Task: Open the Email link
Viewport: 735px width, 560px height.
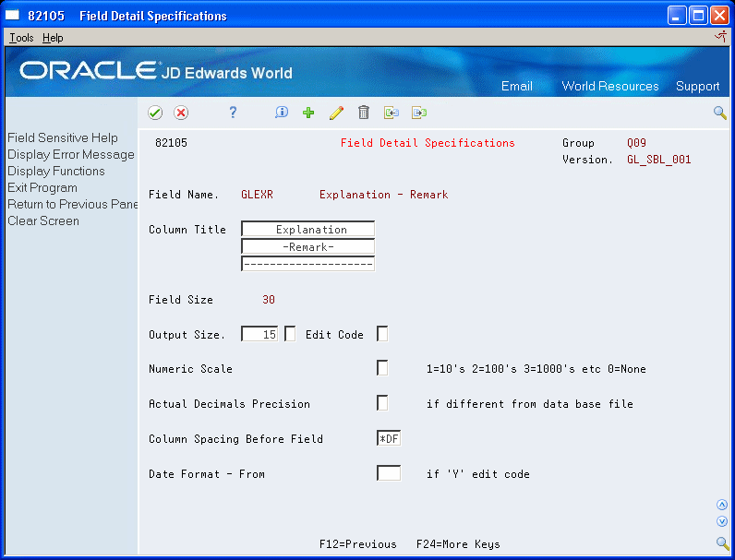Action: tap(516, 86)
